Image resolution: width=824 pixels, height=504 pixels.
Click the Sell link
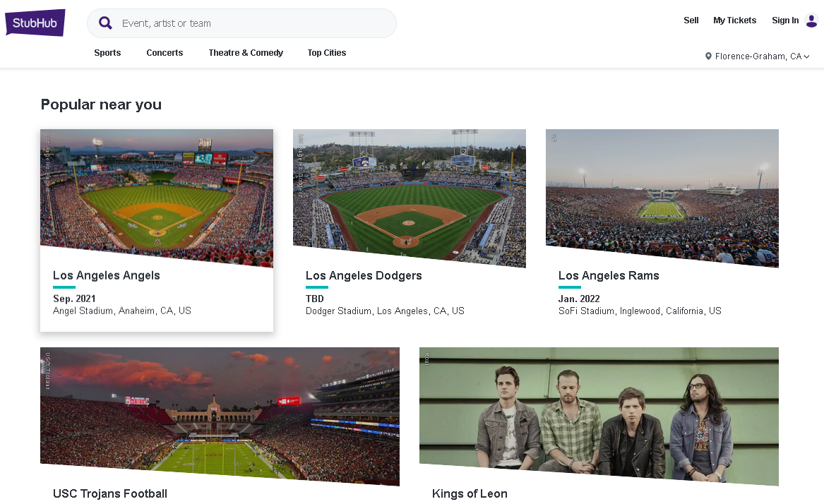(691, 20)
